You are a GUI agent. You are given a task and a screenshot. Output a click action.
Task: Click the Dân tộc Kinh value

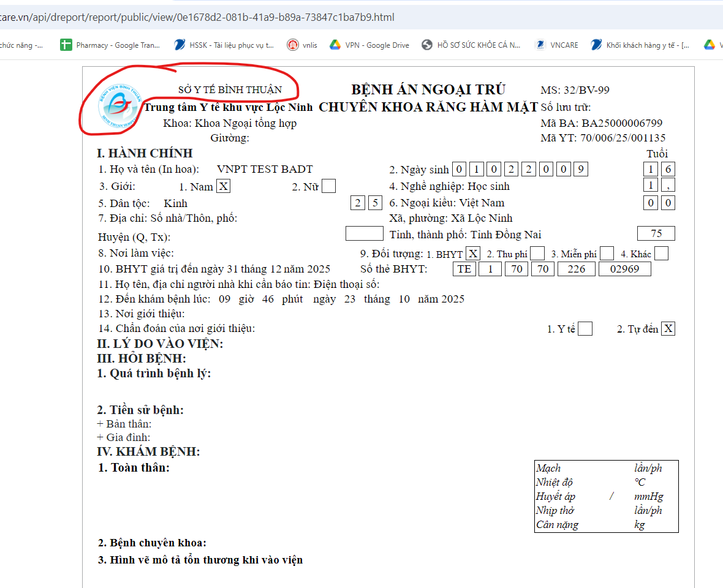pos(176,203)
